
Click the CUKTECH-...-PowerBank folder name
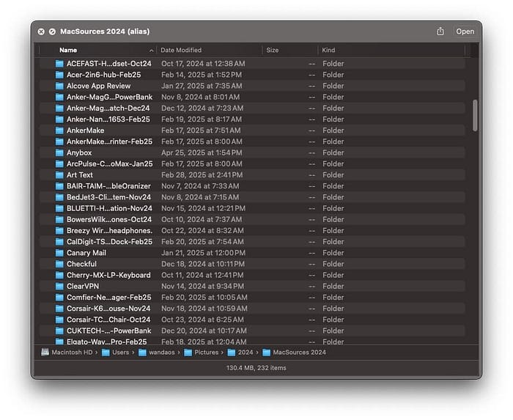pos(109,331)
